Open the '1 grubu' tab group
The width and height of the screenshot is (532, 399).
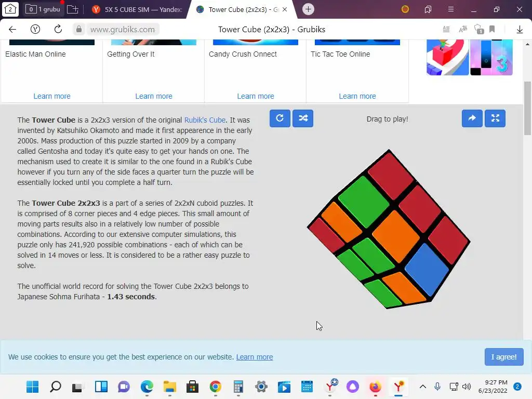pos(43,9)
